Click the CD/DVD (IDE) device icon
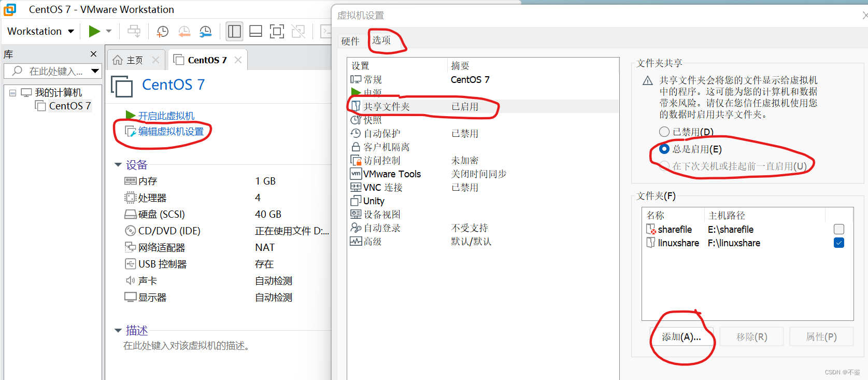The image size is (868, 380). tap(130, 231)
